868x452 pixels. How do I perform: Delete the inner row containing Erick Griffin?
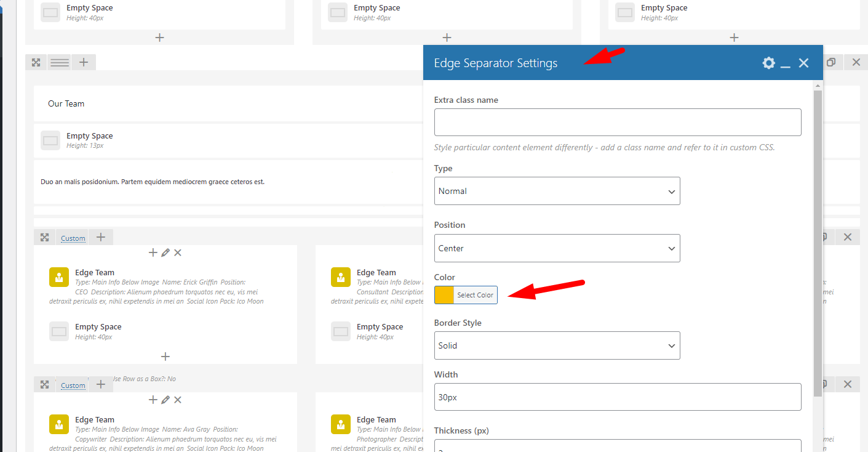pos(847,237)
